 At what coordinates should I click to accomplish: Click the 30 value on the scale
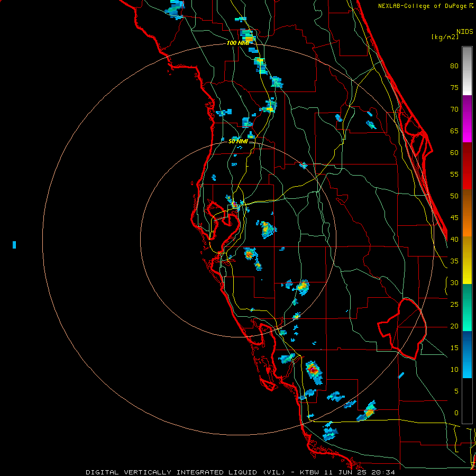click(454, 282)
